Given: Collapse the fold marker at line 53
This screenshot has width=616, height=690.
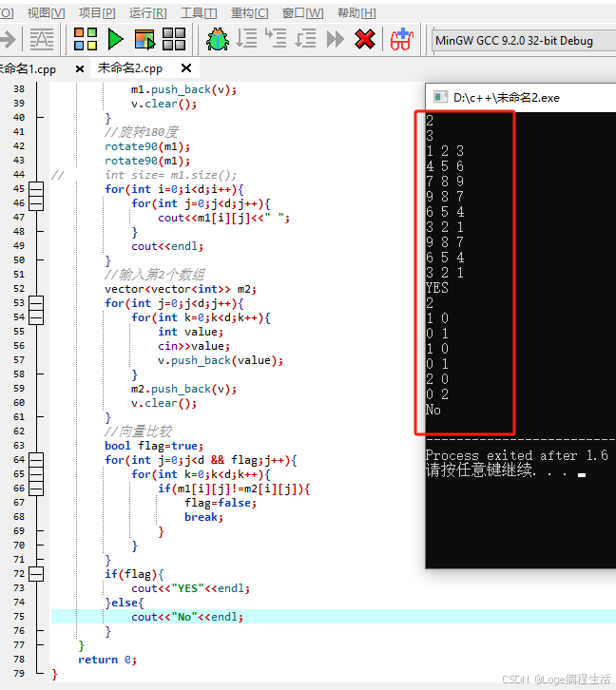Looking at the screenshot, I should 36,303.
